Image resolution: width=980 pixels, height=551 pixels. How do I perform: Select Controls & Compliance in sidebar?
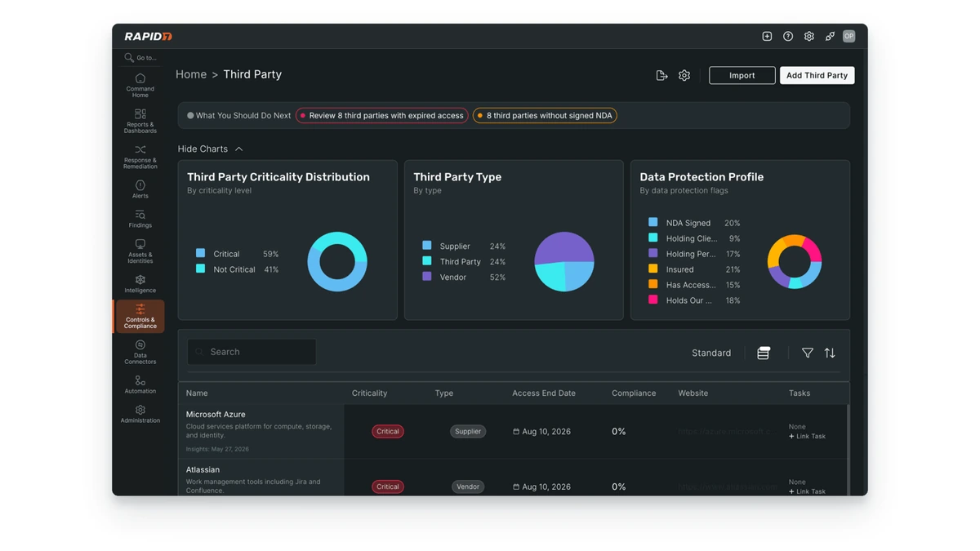(x=140, y=316)
